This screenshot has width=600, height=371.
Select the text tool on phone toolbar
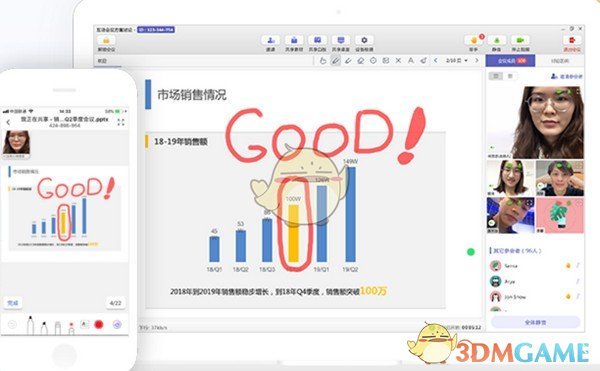[x=85, y=324]
